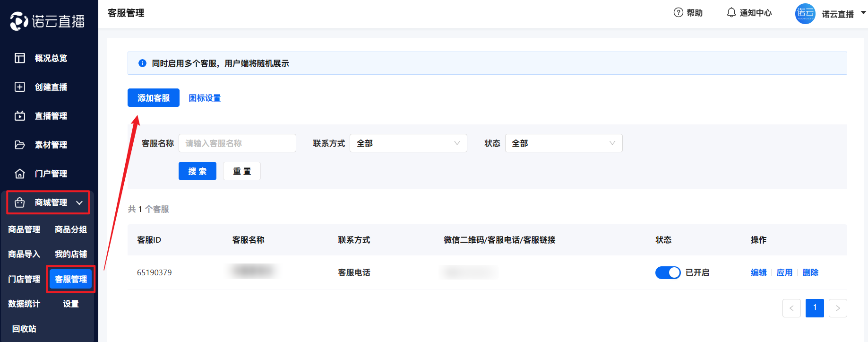
Task: Click 编辑 for customer service 65190379
Action: click(758, 272)
